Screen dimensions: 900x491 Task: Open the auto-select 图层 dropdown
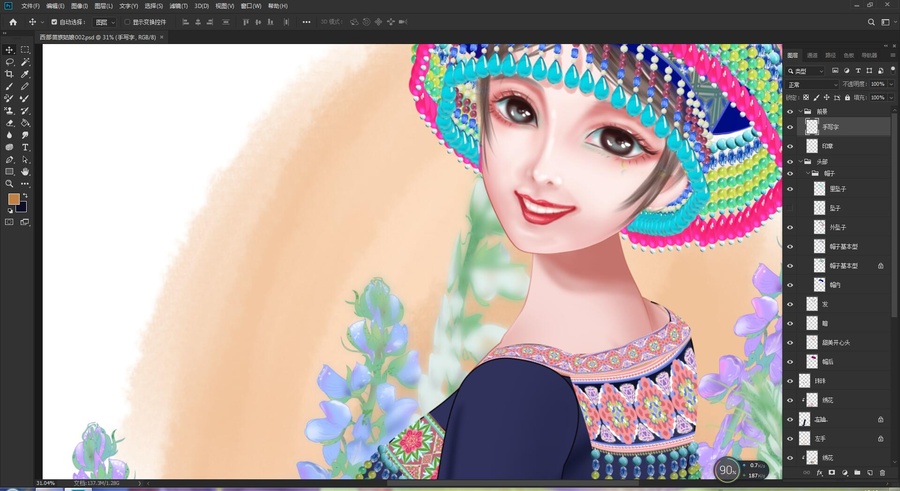tap(104, 22)
